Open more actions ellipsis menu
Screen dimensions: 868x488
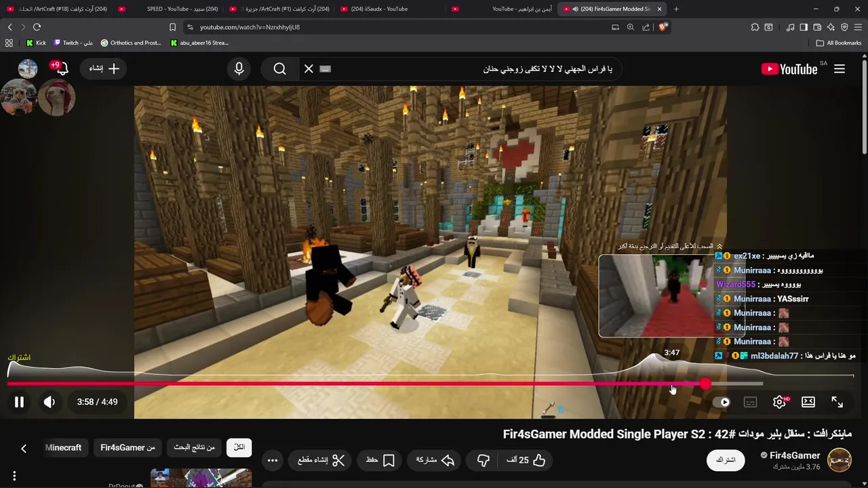tap(273, 460)
